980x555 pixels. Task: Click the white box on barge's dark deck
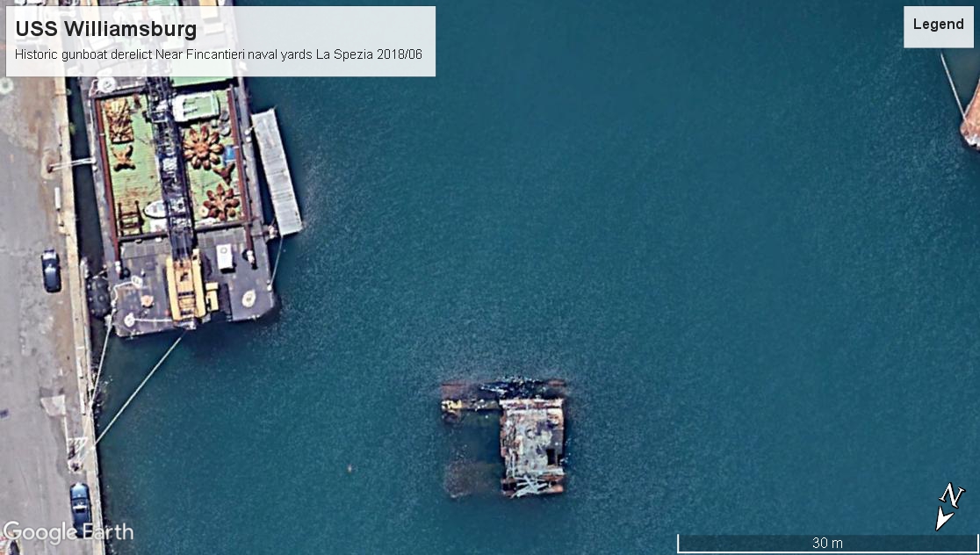[x=225, y=256]
